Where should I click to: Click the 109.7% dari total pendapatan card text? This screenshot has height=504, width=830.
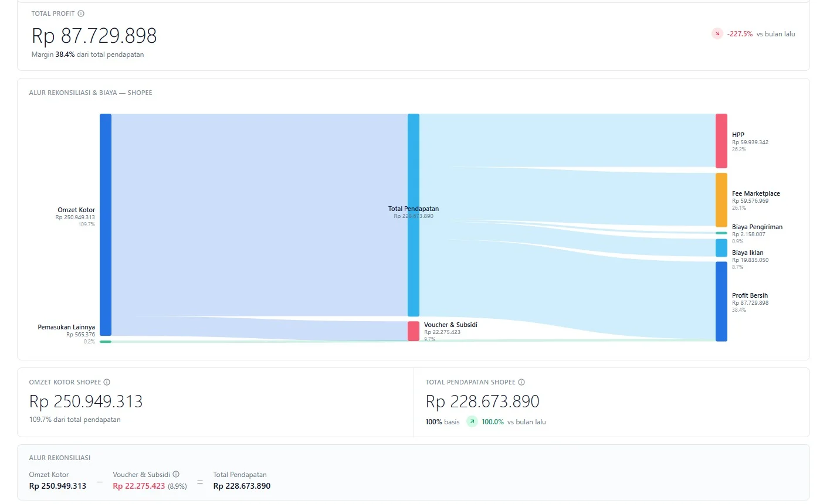(75, 420)
